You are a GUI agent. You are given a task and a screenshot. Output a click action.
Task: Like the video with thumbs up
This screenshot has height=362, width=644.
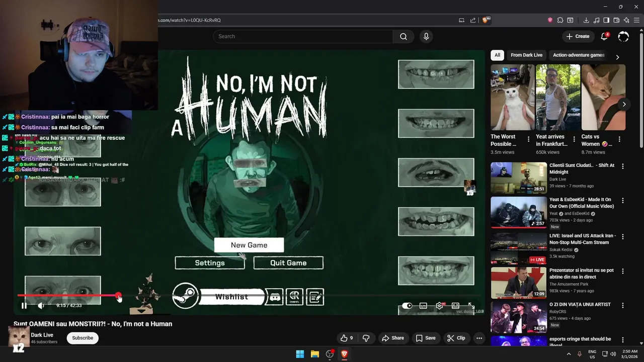pos(347,338)
